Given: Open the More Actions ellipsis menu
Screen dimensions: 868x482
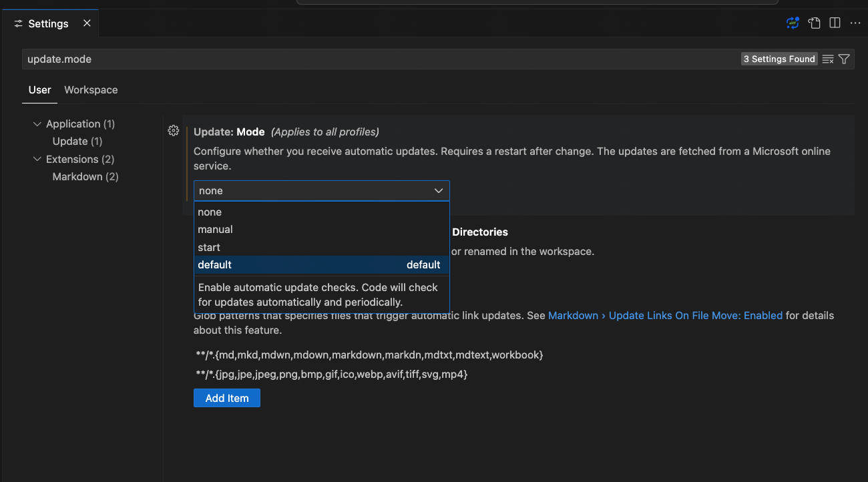Looking at the screenshot, I should [x=855, y=23].
